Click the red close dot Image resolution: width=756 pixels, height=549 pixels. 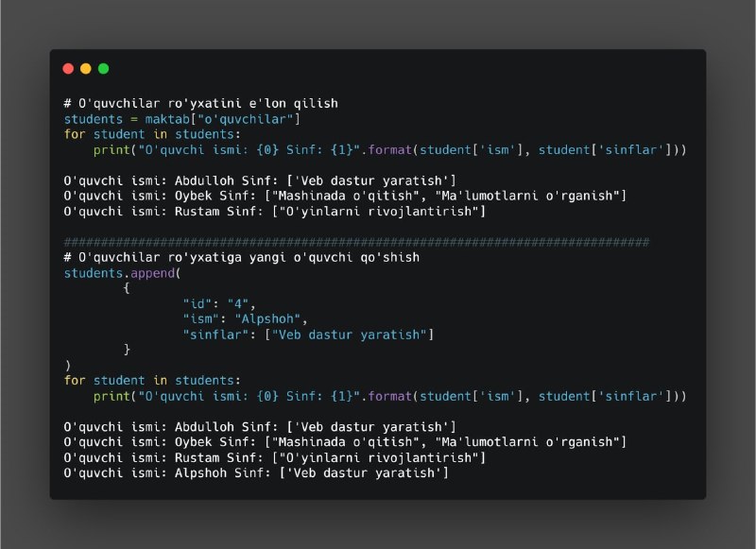click(68, 68)
